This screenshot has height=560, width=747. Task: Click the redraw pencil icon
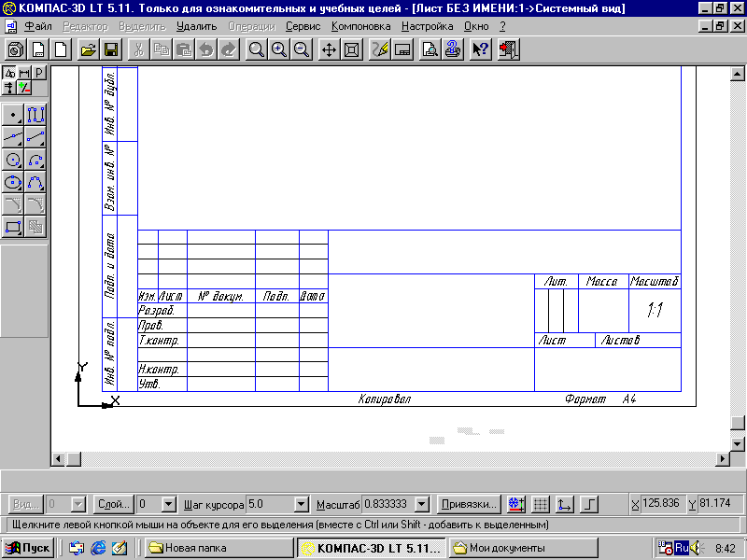point(380,49)
